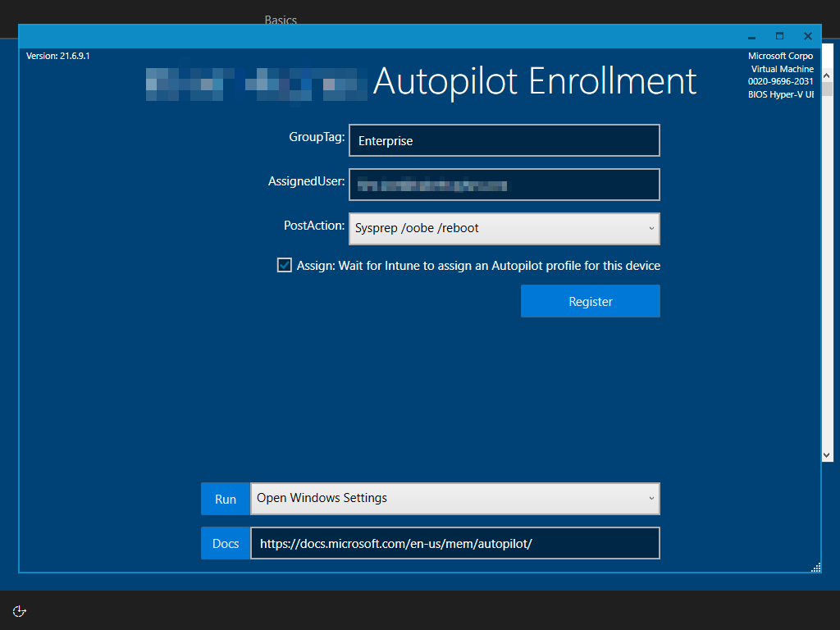The width and height of the screenshot is (840, 630).
Task: Focus the AssignedUser input field
Action: [504, 185]
